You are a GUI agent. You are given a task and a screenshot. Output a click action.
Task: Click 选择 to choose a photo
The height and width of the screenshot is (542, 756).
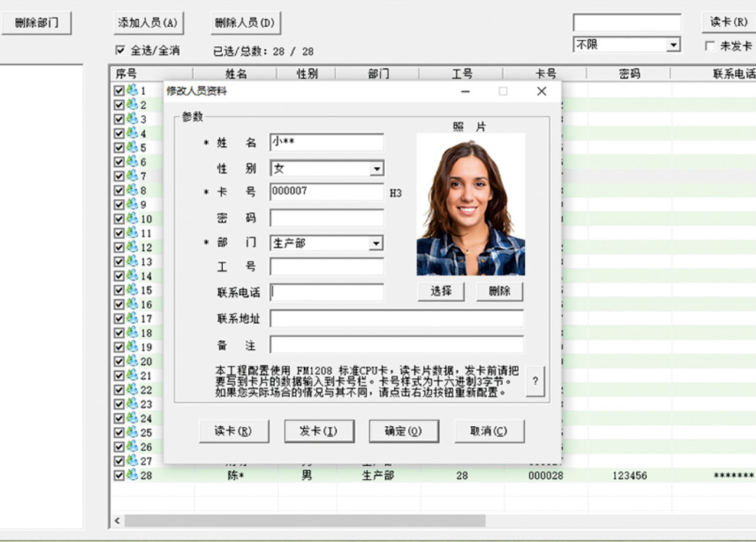pyautogui.click(x=441, y=291)
